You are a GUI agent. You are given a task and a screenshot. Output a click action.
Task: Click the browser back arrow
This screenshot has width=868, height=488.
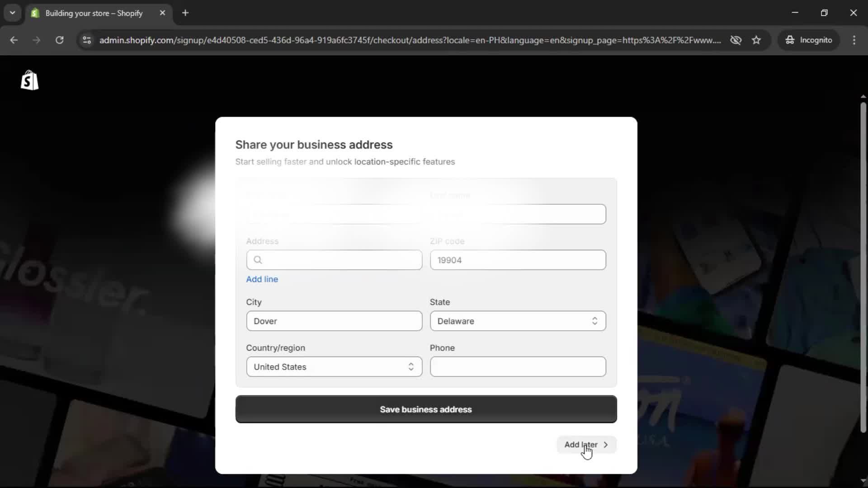(14, 40)
